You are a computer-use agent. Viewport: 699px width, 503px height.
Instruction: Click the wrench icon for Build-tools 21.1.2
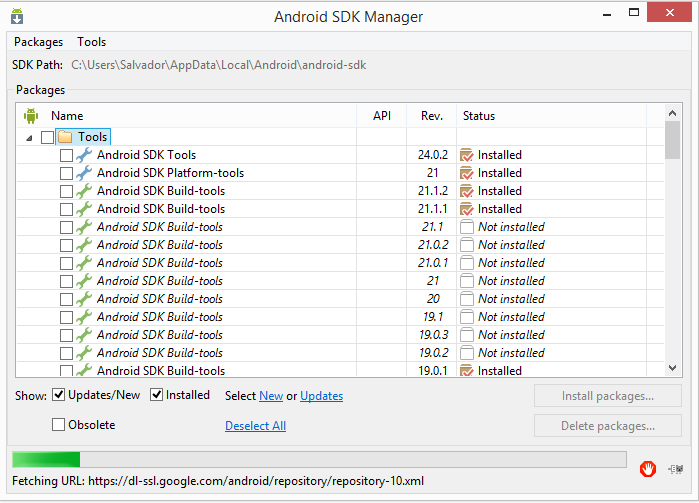pos(84,191)
